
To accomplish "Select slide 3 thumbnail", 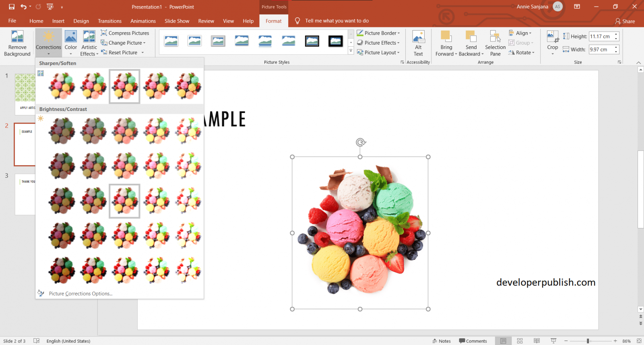I will click(x=25, y=194).
